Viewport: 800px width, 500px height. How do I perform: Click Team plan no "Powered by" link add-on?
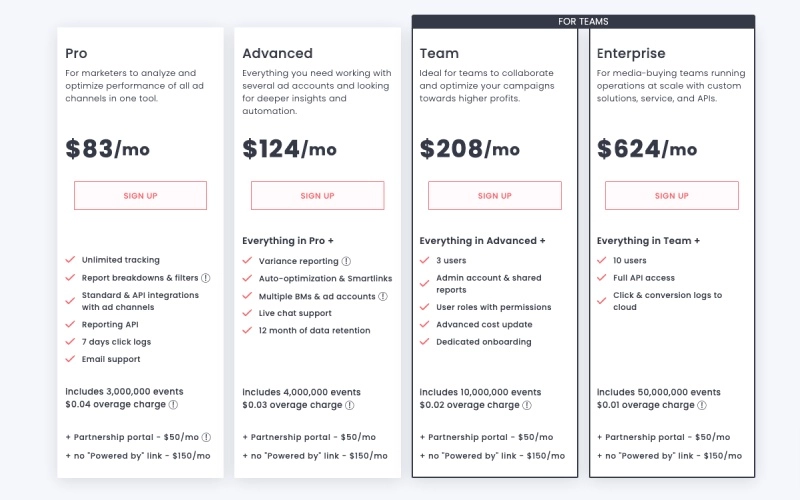(492, 456)
